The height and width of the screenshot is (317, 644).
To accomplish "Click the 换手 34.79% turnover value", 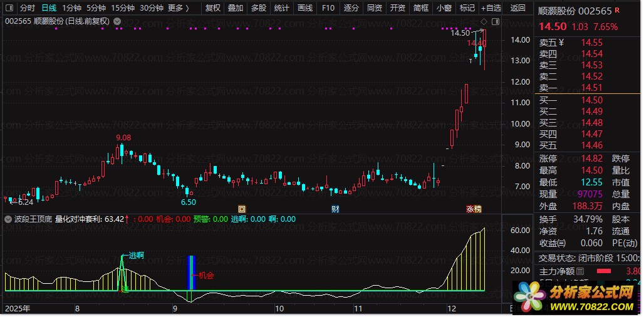I will [x=588, y=219].
